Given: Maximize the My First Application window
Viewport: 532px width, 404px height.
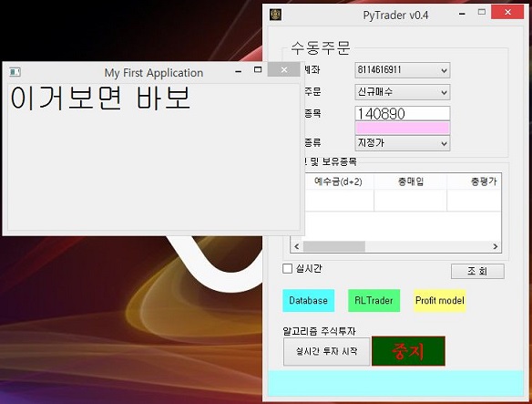Looking at the screenshot, I should pos(258,69).
